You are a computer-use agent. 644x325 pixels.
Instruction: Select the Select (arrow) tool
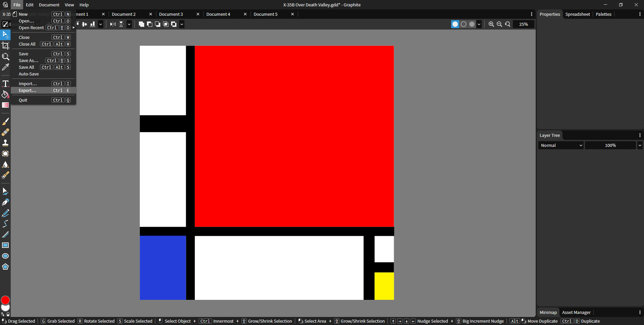point(5,35)
